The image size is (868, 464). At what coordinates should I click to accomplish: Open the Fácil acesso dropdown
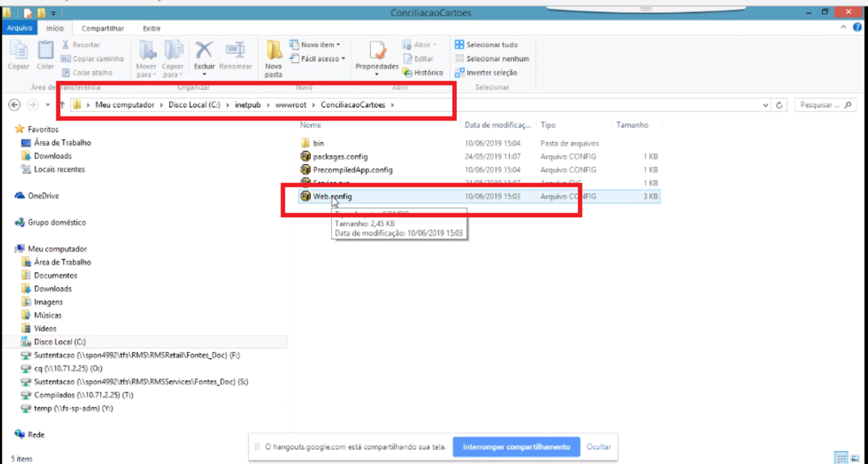click(317, 59)
